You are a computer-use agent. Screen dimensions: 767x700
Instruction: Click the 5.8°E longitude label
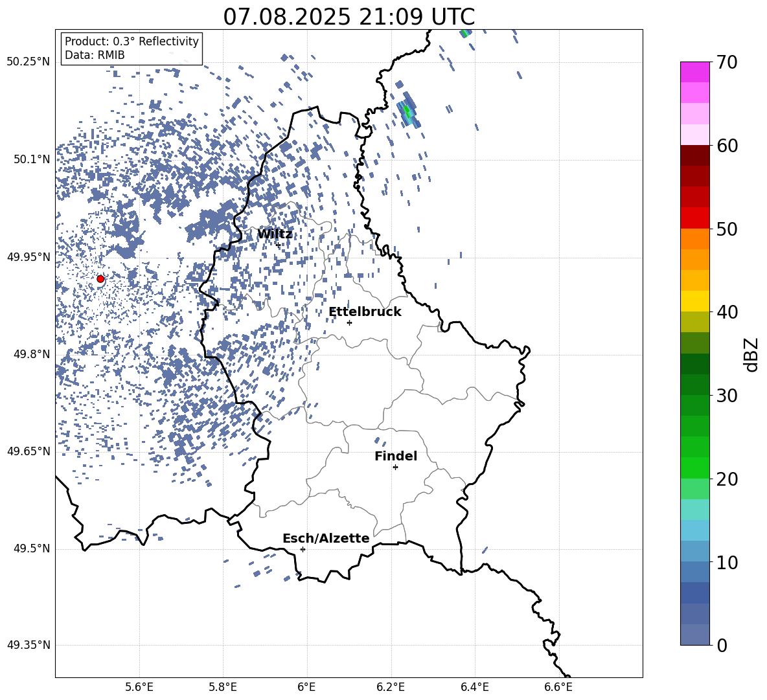[223, 687]
